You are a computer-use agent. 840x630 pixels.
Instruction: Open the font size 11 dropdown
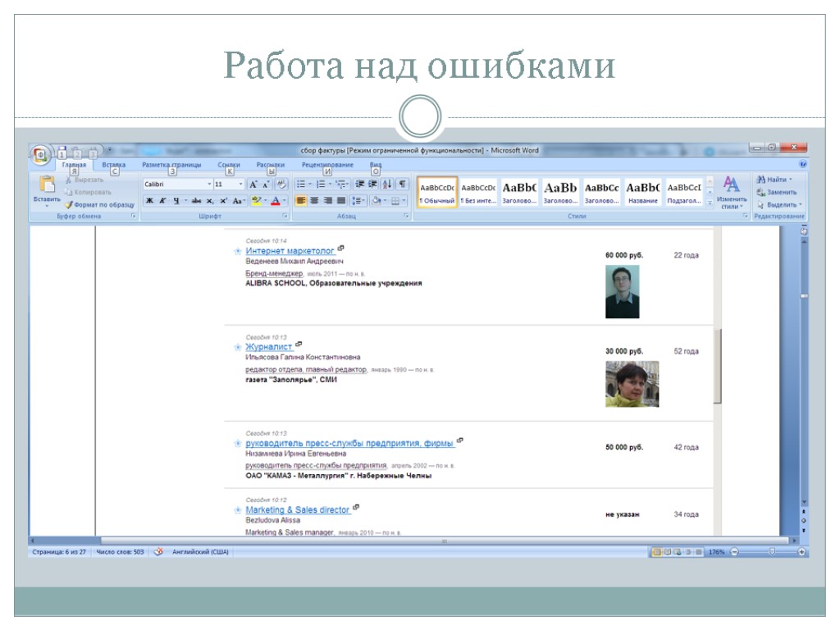click(x=240, y=185)
